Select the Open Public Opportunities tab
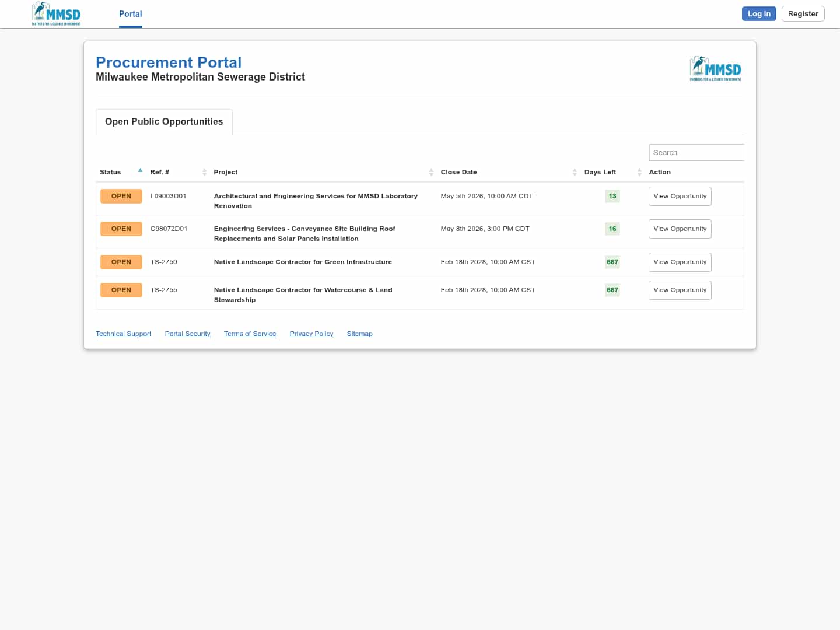The image size is (840, 630). point(164,122)
